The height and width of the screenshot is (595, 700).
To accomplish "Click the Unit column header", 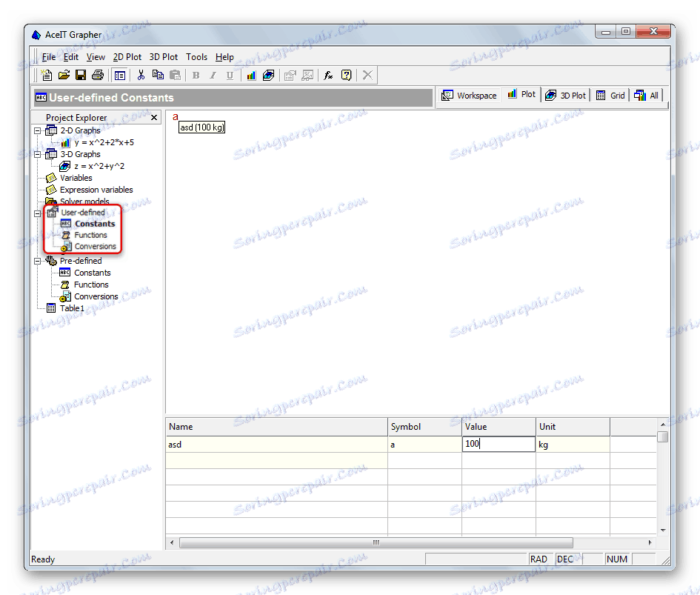I will (x=573, y=427).
